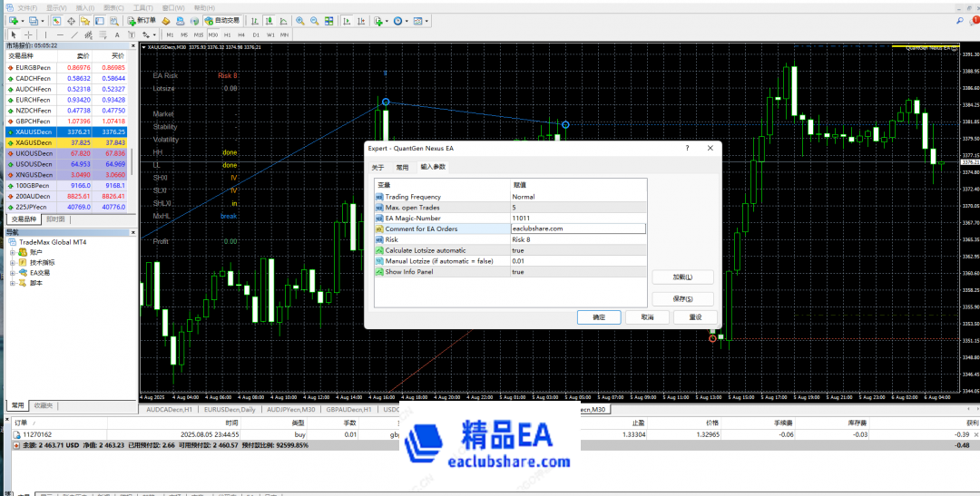Toggle the Navigator panel star-folder icon
The image size is (980, 496).
coord(85,21)
